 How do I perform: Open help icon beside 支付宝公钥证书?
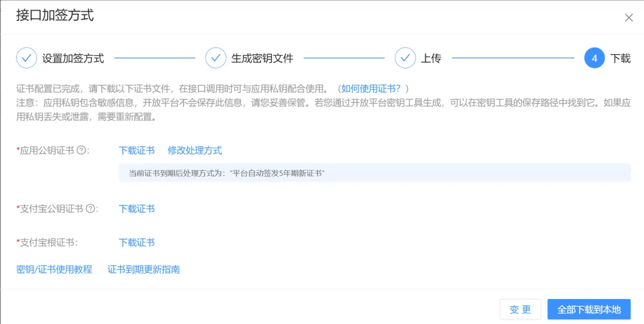click(90, 208)
